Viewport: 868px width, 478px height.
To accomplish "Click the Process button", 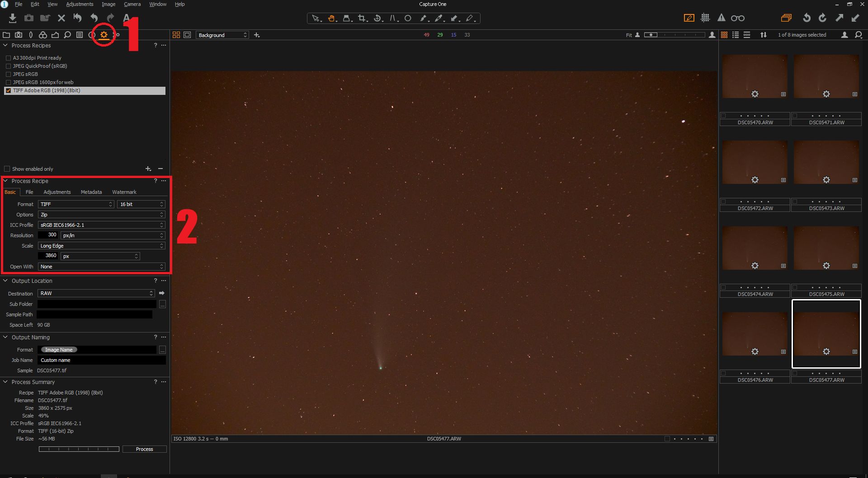I will [x=145, y=449].
